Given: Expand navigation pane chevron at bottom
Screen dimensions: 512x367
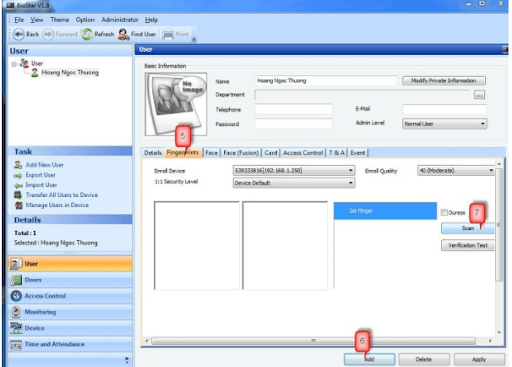Looking at the screenshot, I should (x=127, y=360).
